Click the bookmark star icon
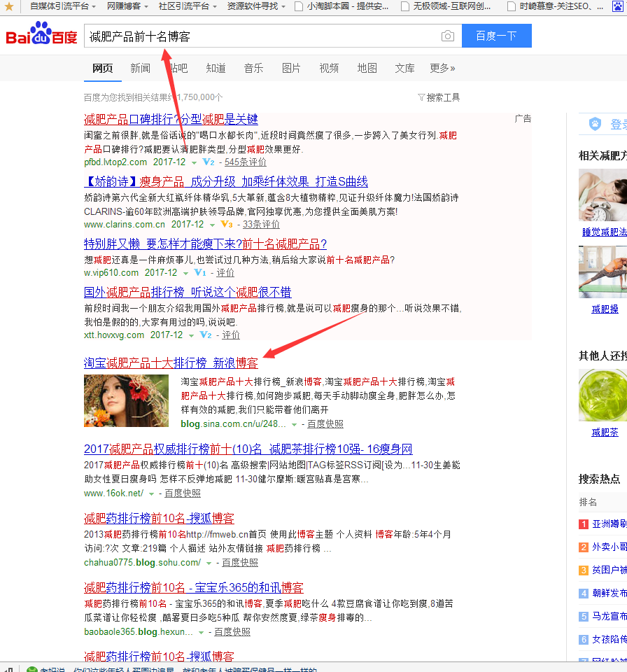The height and width of the screenshot is (672, 627). pos(8,6)
